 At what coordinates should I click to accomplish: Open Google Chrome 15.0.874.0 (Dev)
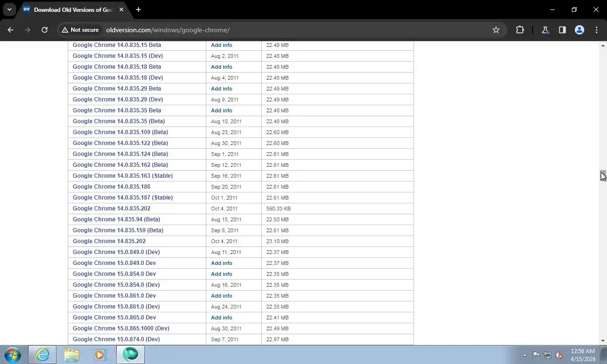[116, 339]
